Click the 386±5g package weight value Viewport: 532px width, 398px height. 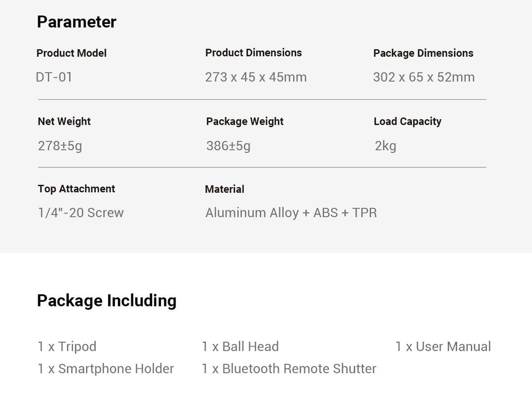(229, 146)
